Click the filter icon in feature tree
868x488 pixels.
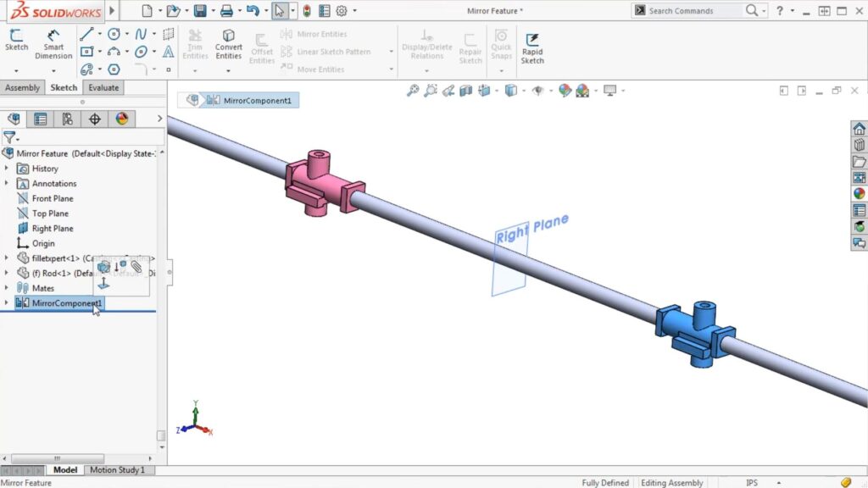click(x=9, y=136)
